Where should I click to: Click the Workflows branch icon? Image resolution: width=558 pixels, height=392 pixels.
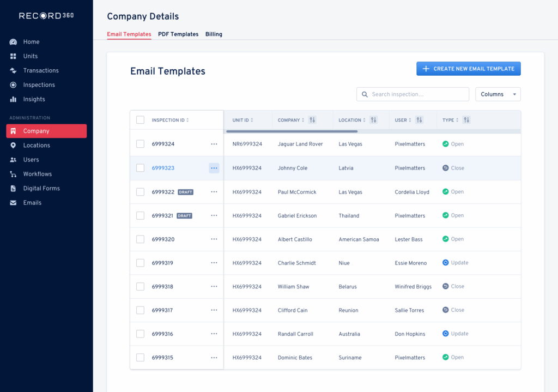[x=13, y=174]
